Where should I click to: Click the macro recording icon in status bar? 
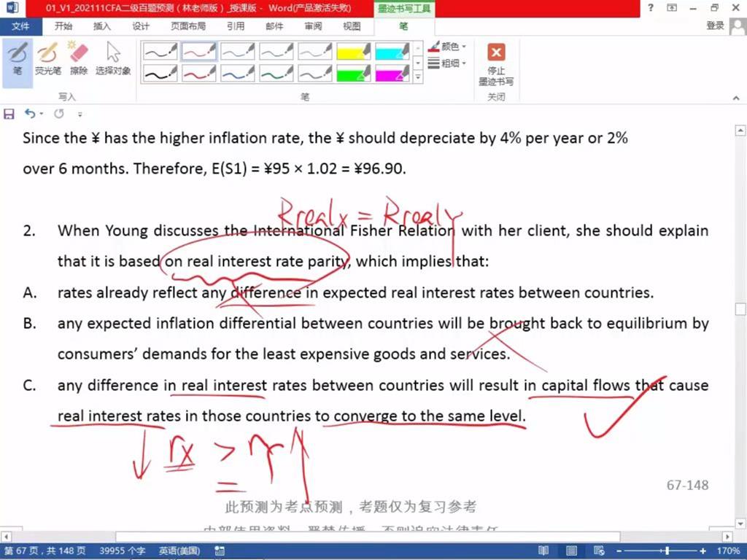pyautogui.click(x=220, y=551)
